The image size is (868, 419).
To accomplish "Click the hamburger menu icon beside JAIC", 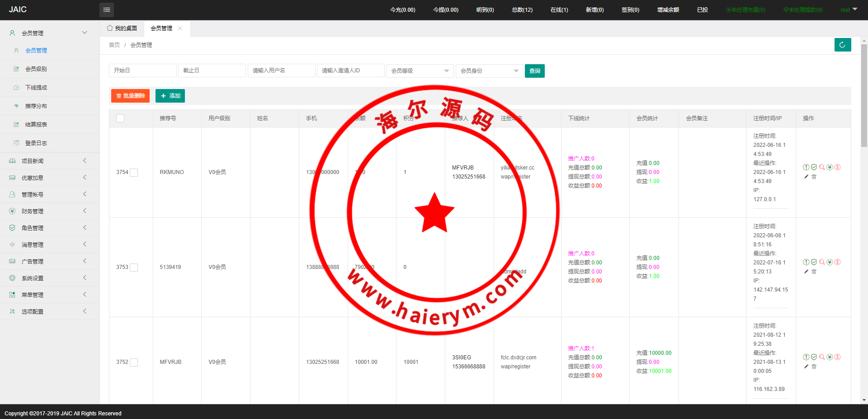I will (107, 9).
